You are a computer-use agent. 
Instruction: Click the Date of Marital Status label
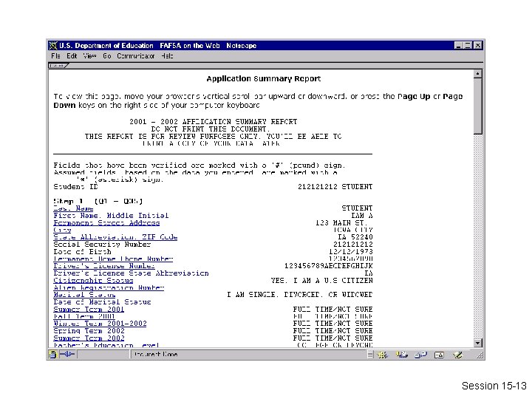click(x=102, y=302)
